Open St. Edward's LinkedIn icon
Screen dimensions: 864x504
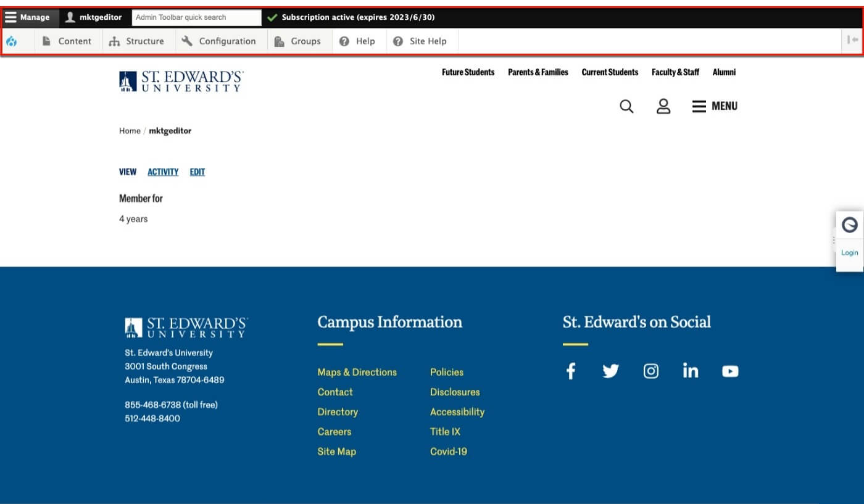691,371
